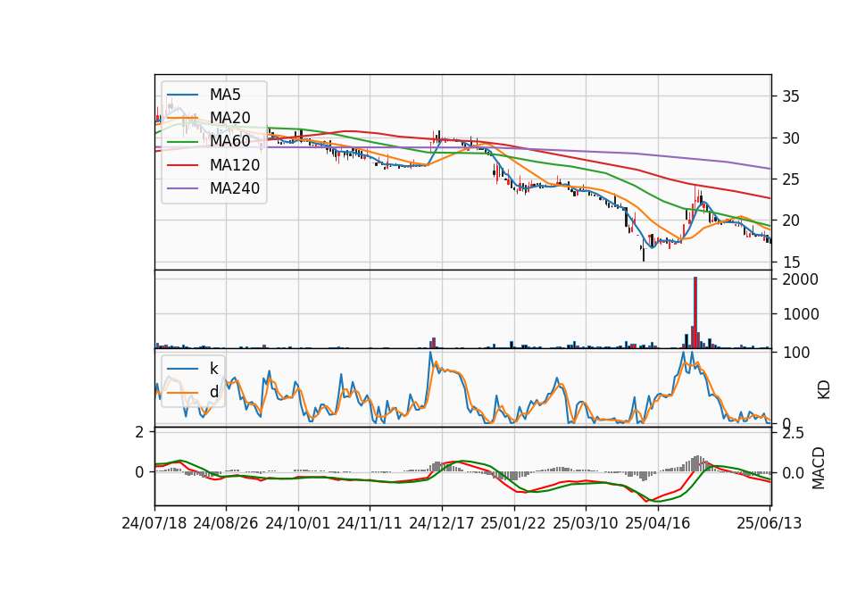Click the 24/08/26 date axis label
The width and height of the screenshot is (857, 616).
point(226,523)
